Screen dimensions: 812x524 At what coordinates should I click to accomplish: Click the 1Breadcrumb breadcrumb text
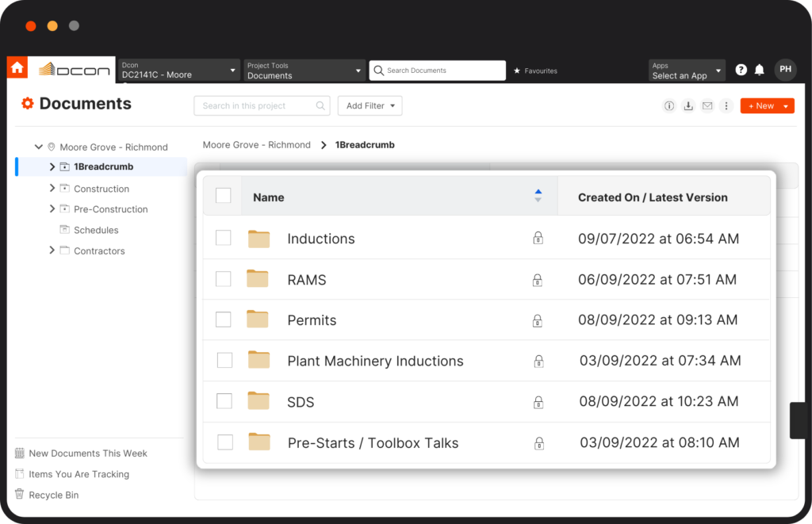pos(365,145)
